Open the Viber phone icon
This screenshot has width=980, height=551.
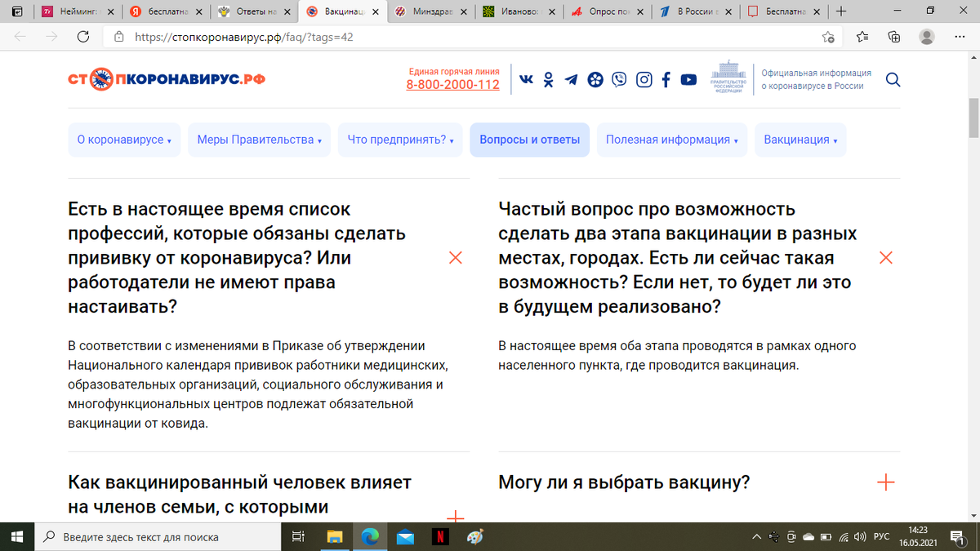pyautogui.click(x=619, y=79)
